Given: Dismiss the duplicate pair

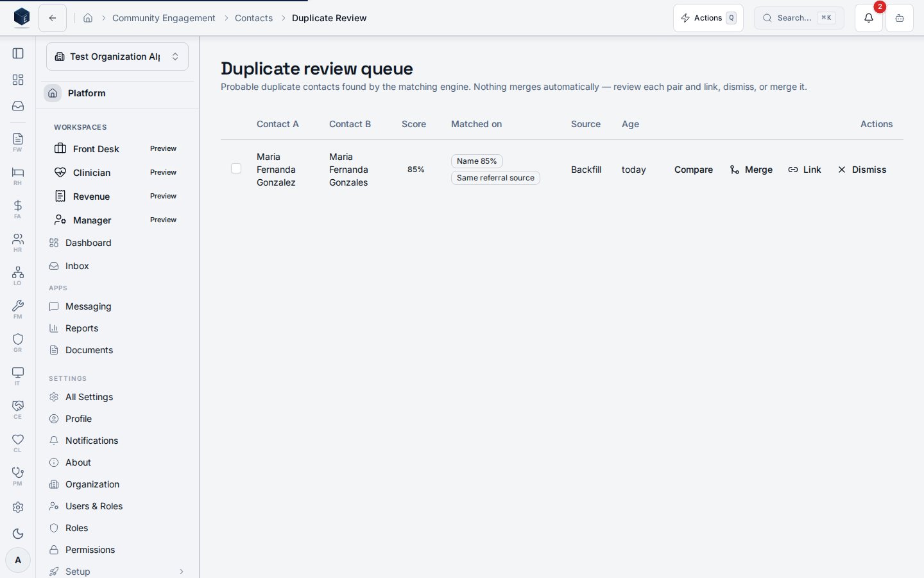Looking at the screenshot, I should point(862,170).
